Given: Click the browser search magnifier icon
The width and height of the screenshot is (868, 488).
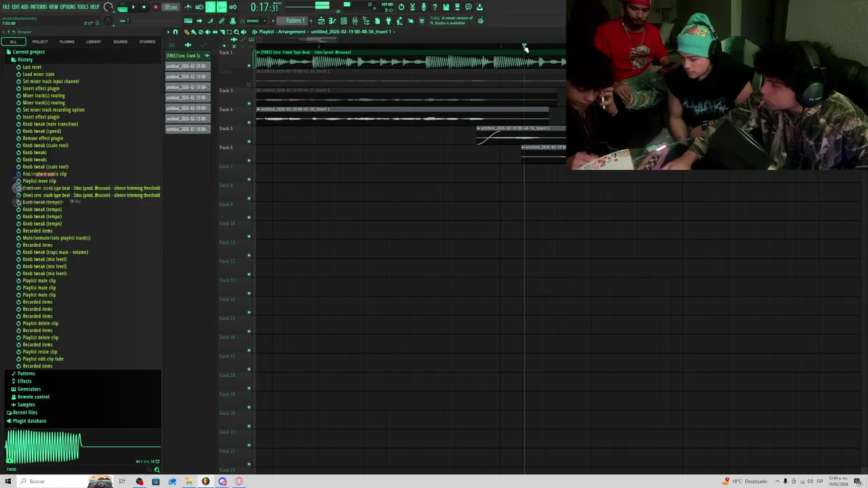Looking at the screenshot, I should (157, 470).
